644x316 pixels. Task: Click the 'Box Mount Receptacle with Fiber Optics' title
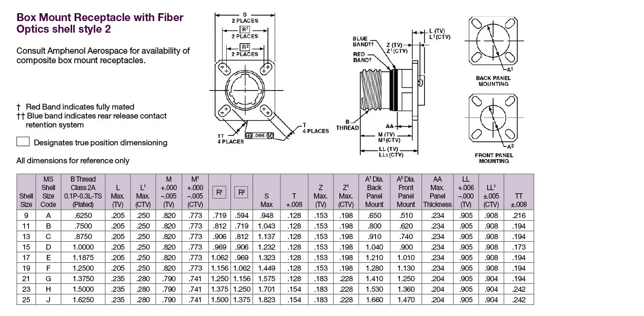coord(100,23)
